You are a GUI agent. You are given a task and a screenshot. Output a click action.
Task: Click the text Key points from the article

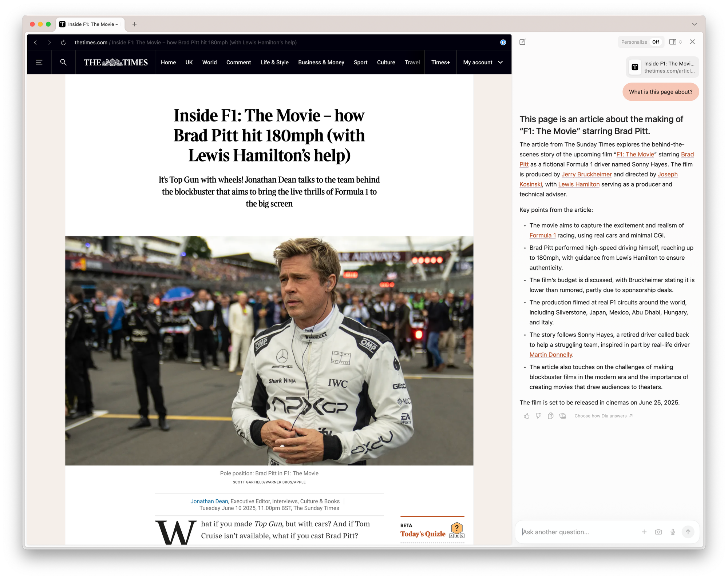(556, 210)
